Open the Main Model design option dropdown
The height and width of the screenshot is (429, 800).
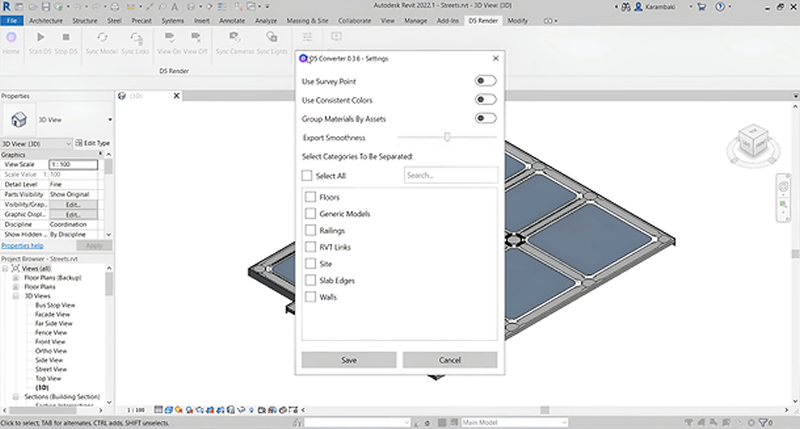[x=564, y=422]
